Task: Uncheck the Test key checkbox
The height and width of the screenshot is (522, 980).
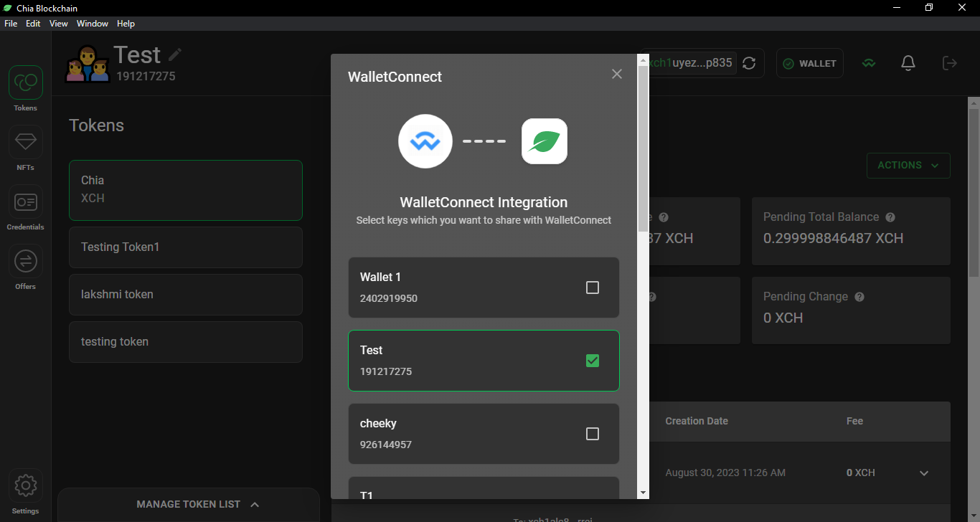Action: pos(593,361)
